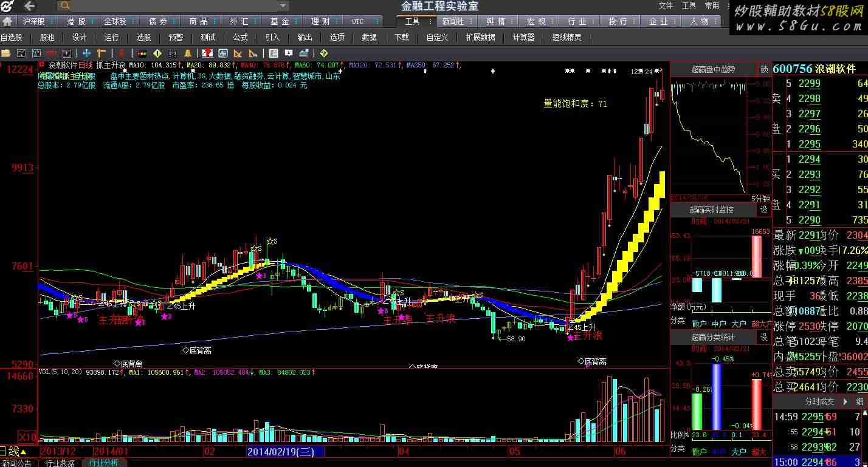Click the red-white diagonal chart icon

click(207, 53)
